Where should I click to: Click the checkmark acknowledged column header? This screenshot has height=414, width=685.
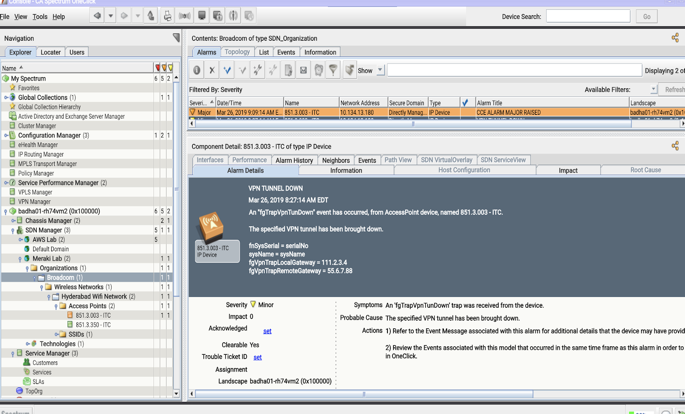pyautogui.click(x=465, y=103)
